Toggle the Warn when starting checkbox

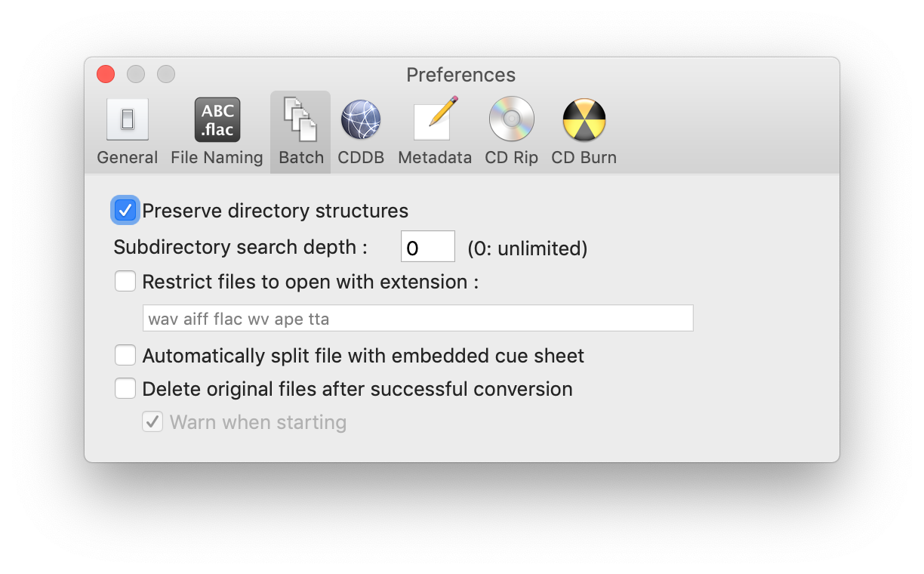(x=152, y=422)
